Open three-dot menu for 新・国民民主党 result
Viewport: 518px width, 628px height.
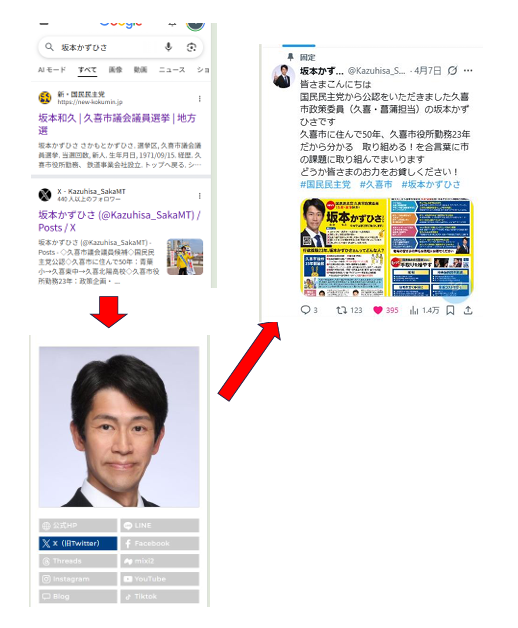point(200,99)
